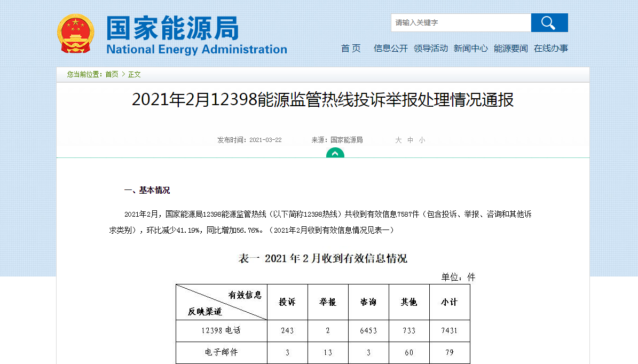
Task: Click the article title headline link
Action: click(x=319, y=102)
